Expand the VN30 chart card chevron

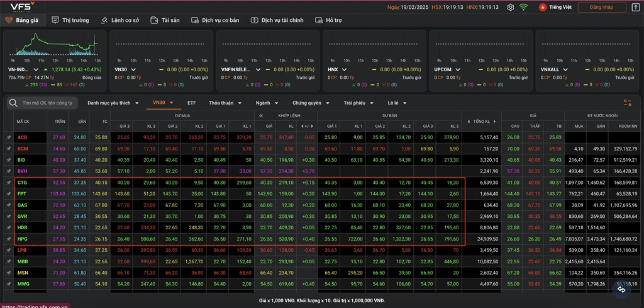click(133, 69)
